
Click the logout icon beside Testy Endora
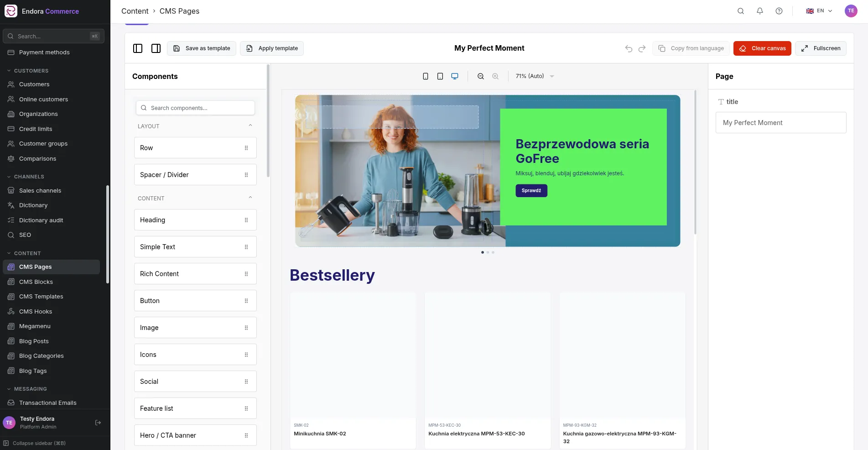[98, 423]
